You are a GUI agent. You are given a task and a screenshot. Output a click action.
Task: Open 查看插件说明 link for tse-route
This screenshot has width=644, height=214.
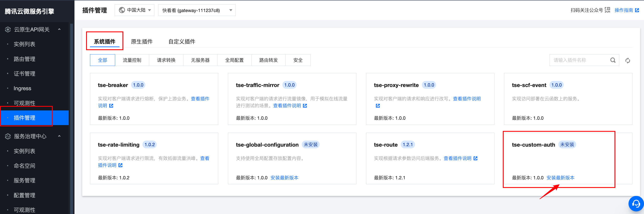(x=458, y=158)
